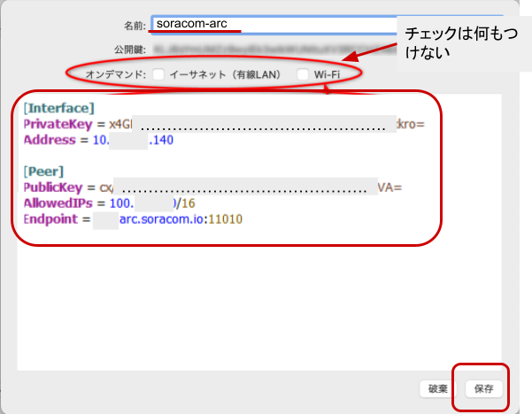Click the Endpoint arc.soracom.io:11010 line

(x=133, y=219)
